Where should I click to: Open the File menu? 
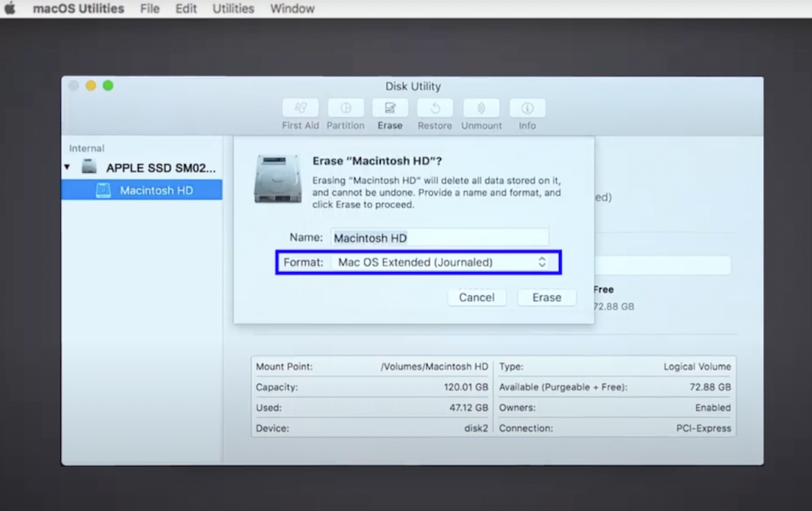[x=150, y=9]
